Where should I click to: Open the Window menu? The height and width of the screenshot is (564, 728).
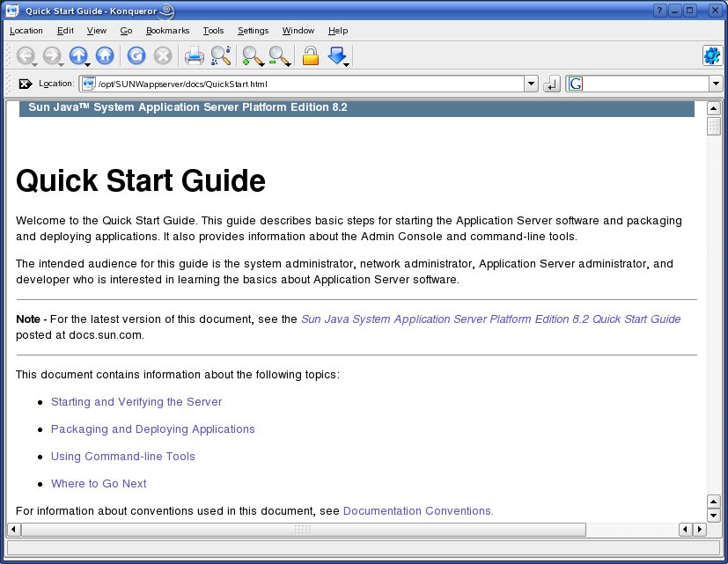pyautogui.click(x=298, y=31)
